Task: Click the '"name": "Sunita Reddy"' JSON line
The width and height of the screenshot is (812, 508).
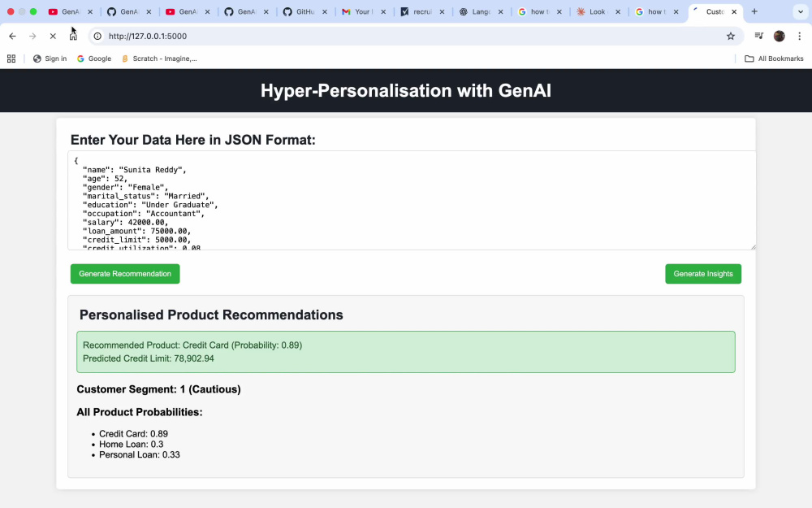Action: (x=134, y=170)
